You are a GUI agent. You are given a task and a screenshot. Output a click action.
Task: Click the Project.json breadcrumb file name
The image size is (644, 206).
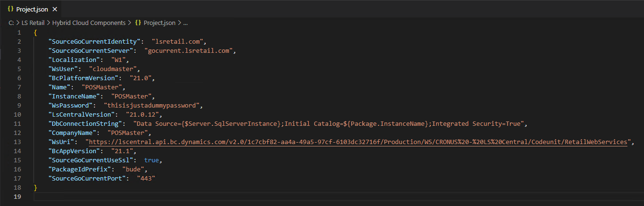click(161, 23)
